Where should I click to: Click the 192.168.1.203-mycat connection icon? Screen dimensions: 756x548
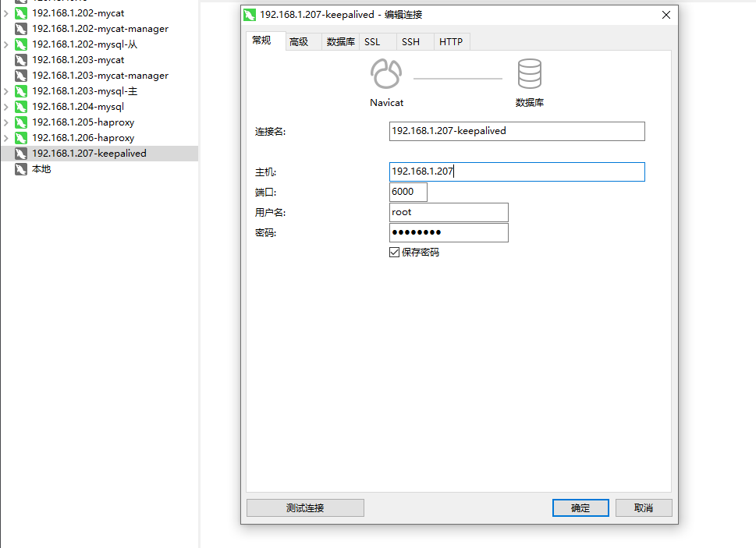21,60
